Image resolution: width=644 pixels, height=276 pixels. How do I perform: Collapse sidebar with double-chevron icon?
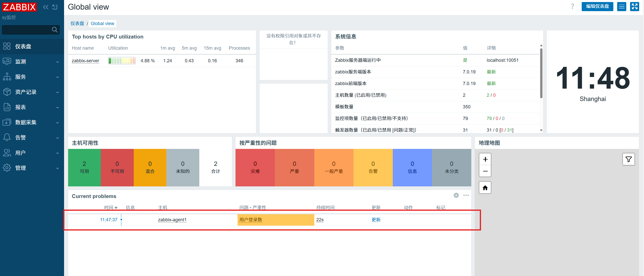click(46, 7)
